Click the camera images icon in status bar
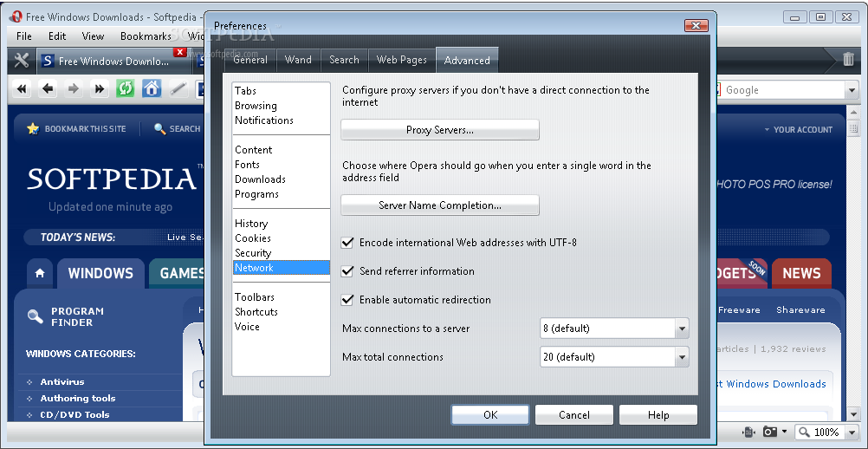 pos(770,432)
